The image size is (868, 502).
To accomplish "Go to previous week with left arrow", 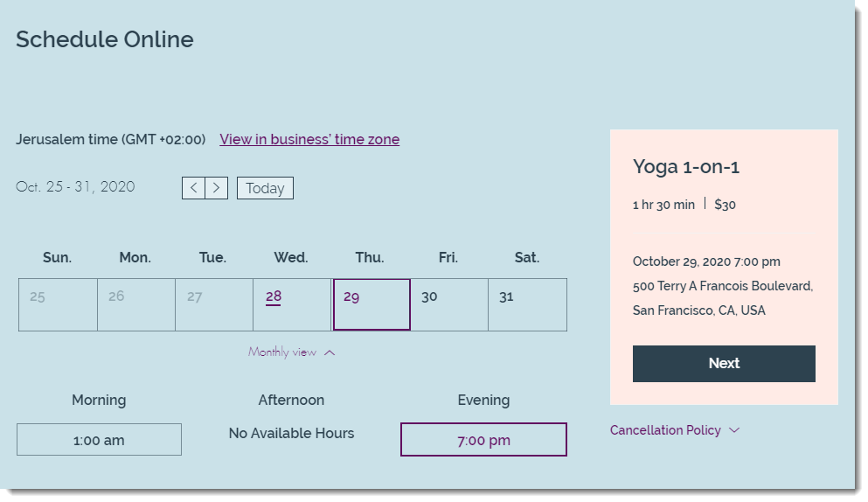I will pos(193,188).
